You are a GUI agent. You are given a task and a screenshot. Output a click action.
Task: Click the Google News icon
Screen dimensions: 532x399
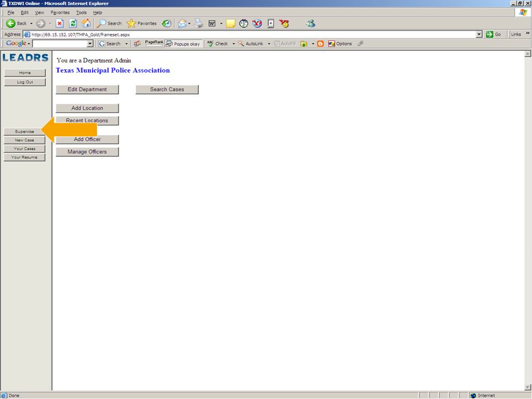pos(137,43)
